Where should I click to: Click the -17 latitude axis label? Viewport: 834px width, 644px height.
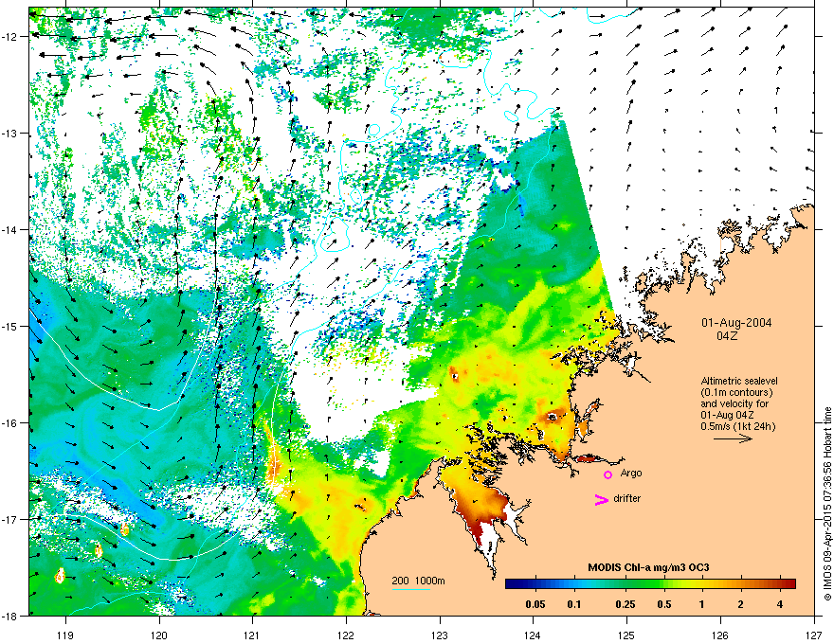click(10, 519)
